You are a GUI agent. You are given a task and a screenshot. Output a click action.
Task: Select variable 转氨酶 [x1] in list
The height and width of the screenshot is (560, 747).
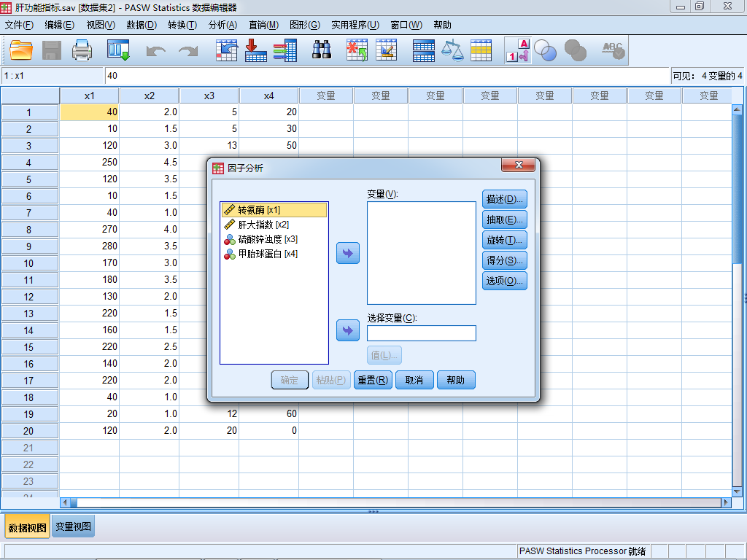pos(274,210)
